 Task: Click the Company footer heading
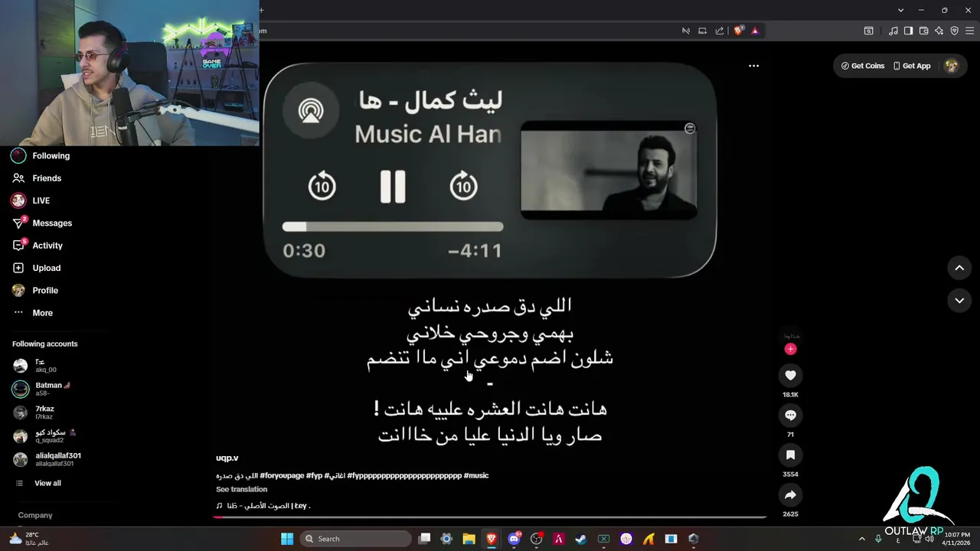[35, 515]
